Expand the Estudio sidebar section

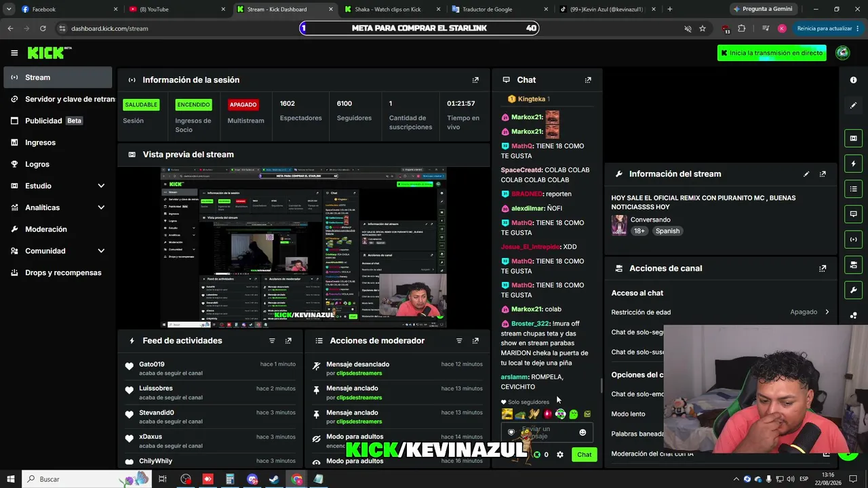point(101,186)
